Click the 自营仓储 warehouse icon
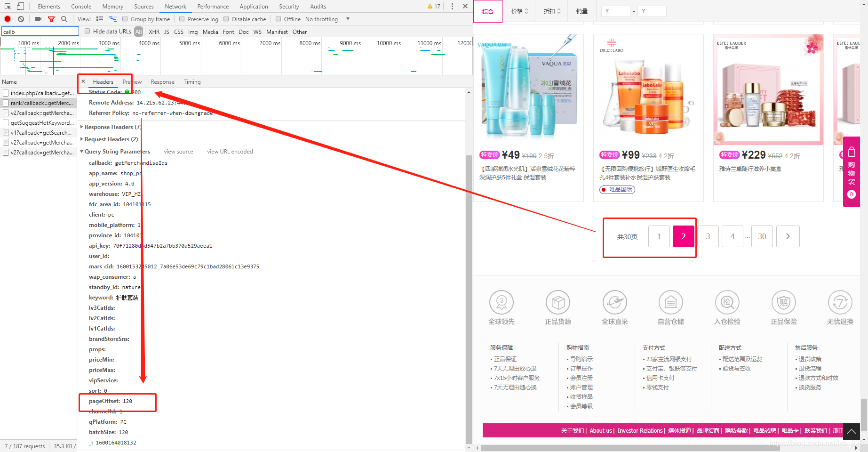Viewport: 868px width, 452px height. click(671, 302)
